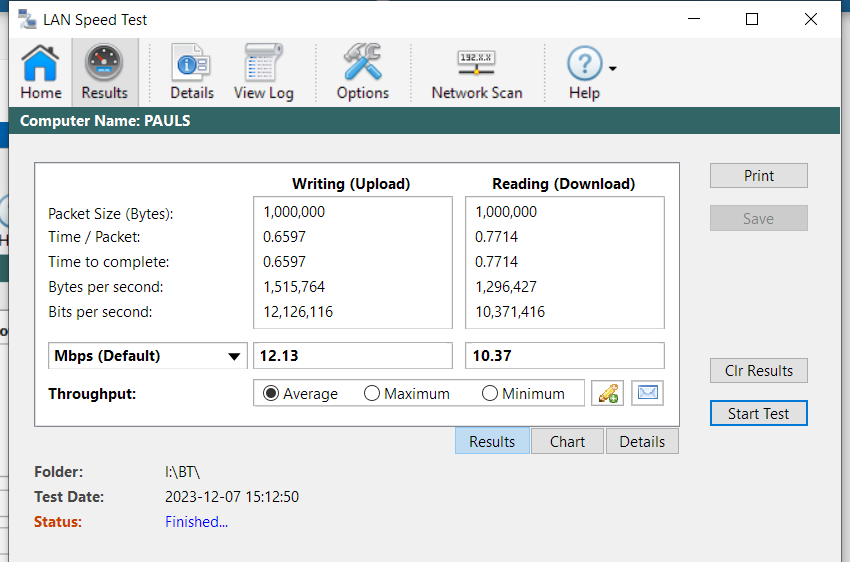Expand the Help dropdown arrow
The width and height of the screenshot is (850, 562).
tap(613, 68)
